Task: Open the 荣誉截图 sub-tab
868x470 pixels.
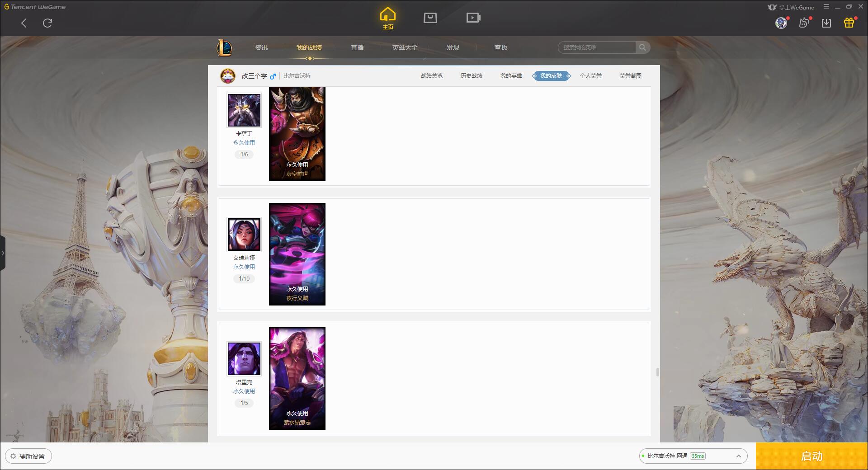Action: pyautogui.click(x=631, y=76)
